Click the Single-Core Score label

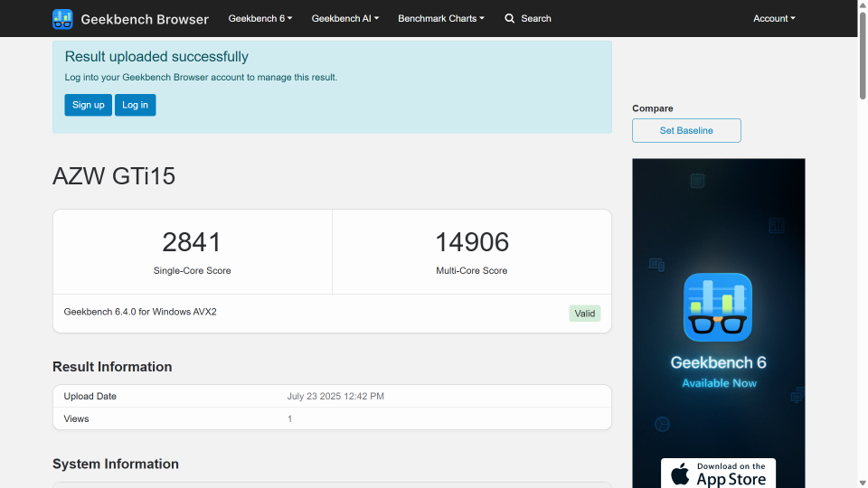(x=192, y=270)
